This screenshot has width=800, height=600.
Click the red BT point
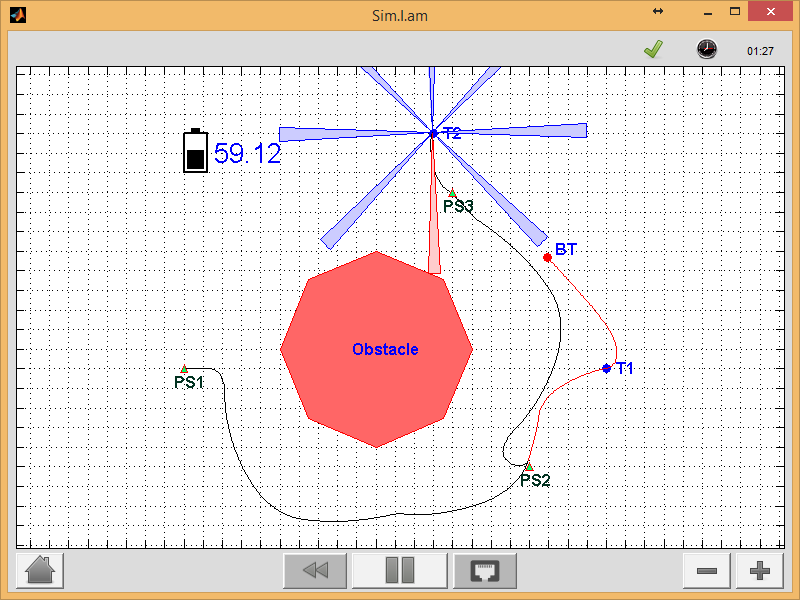point(547,257)
